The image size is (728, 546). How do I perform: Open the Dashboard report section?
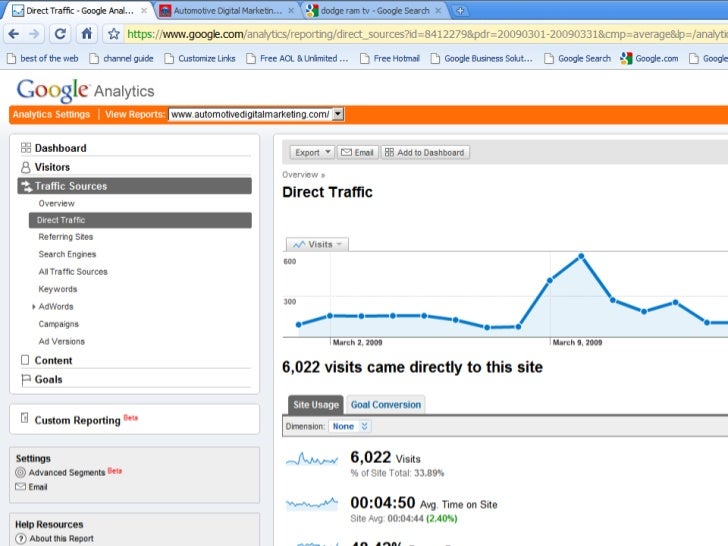tap(60, 148)
